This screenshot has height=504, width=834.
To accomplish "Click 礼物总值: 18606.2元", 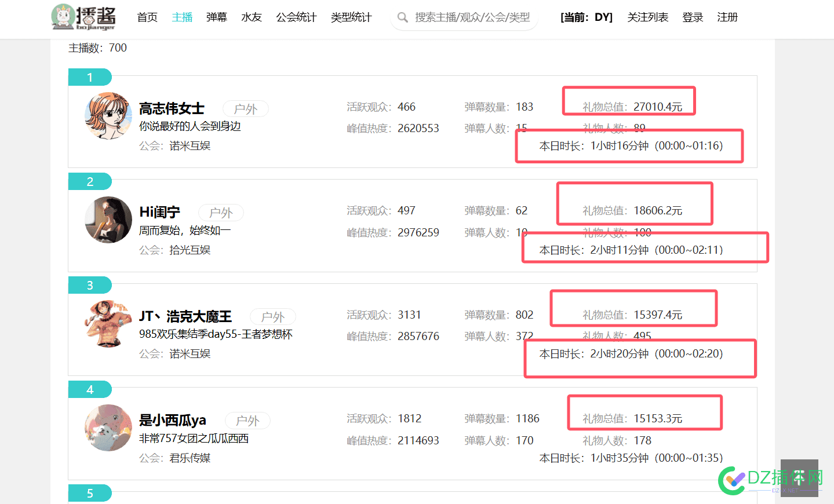I will pyautogui.click(x=632, y=211).
